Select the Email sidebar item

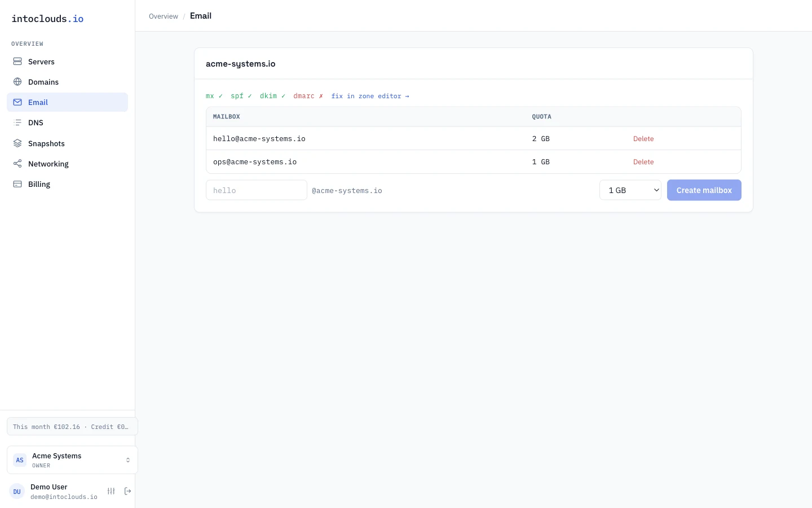[x=67, y=102]
